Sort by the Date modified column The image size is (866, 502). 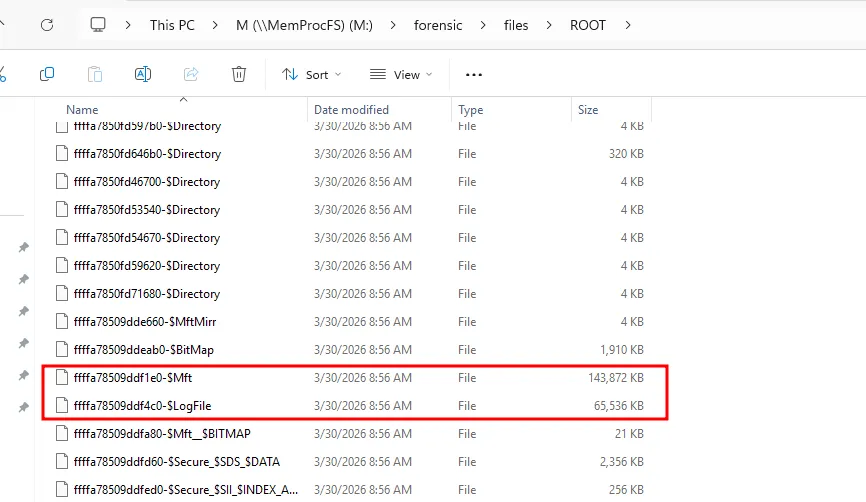351,110
